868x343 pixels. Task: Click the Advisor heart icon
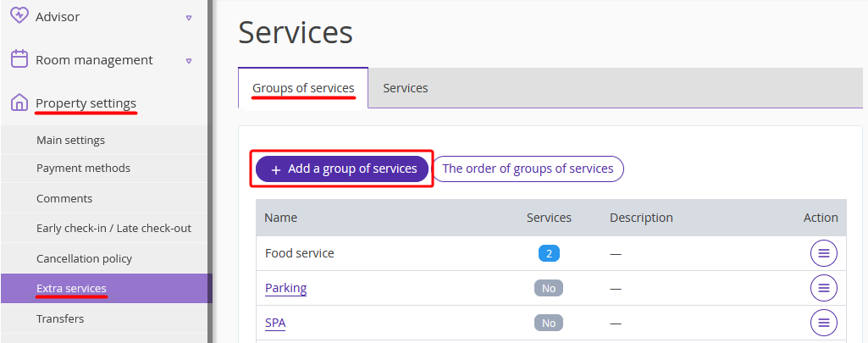(19, 15)
